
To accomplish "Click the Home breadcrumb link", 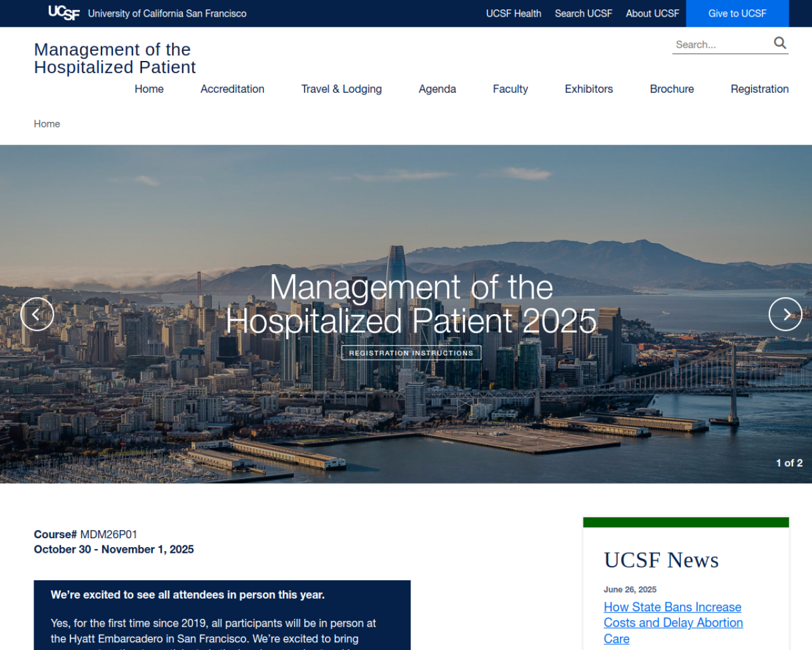I will click(x=47, y=124).
